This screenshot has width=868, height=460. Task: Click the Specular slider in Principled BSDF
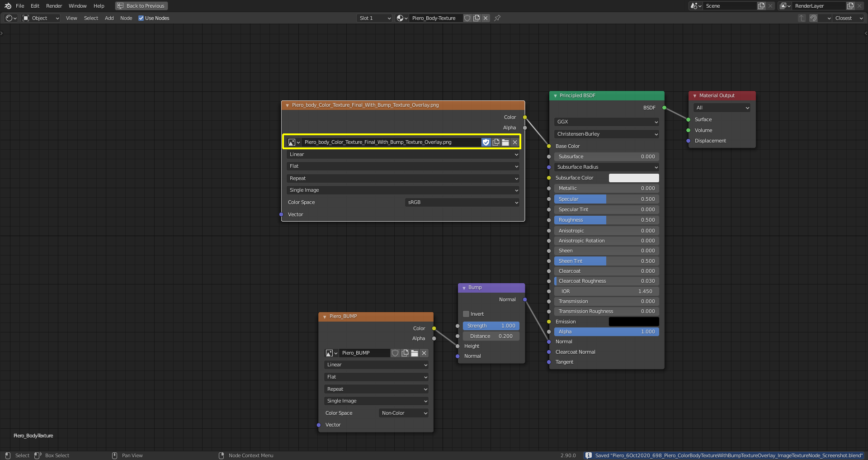607,199
